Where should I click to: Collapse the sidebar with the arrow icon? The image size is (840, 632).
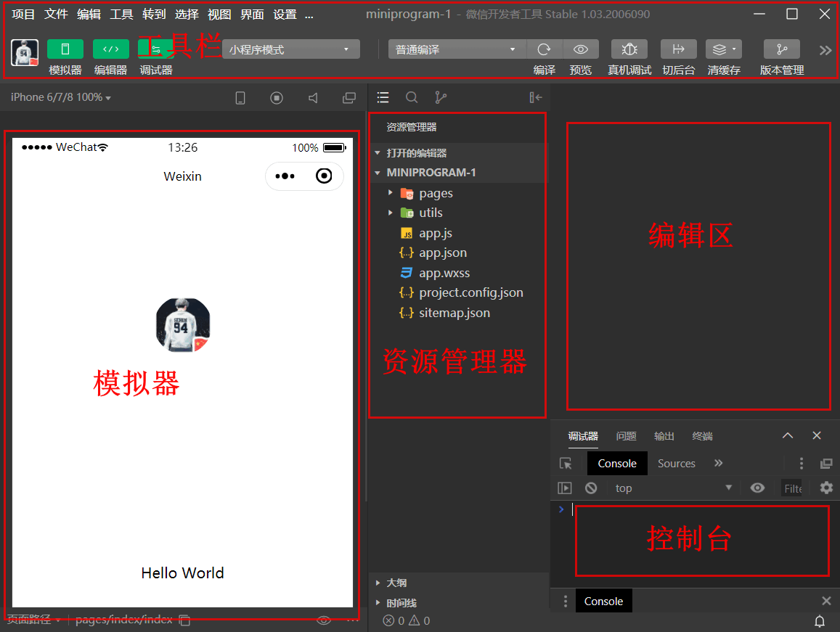coord(536,97)
